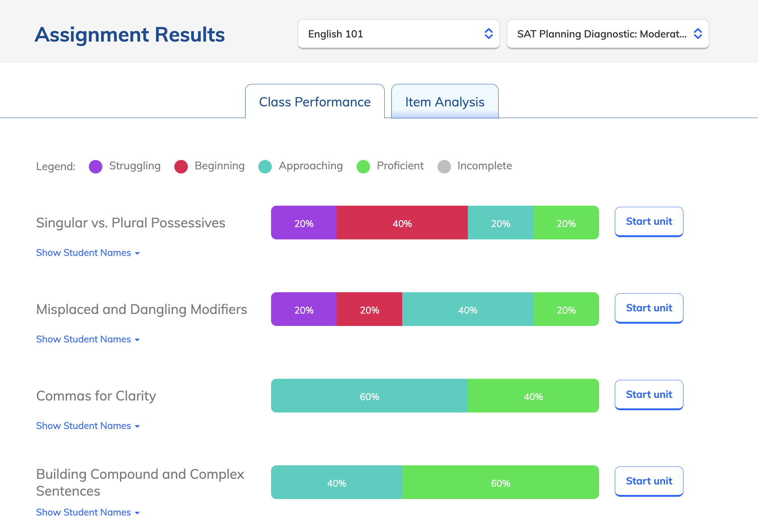Click the teal Approaching legend dot

point(265,166)
